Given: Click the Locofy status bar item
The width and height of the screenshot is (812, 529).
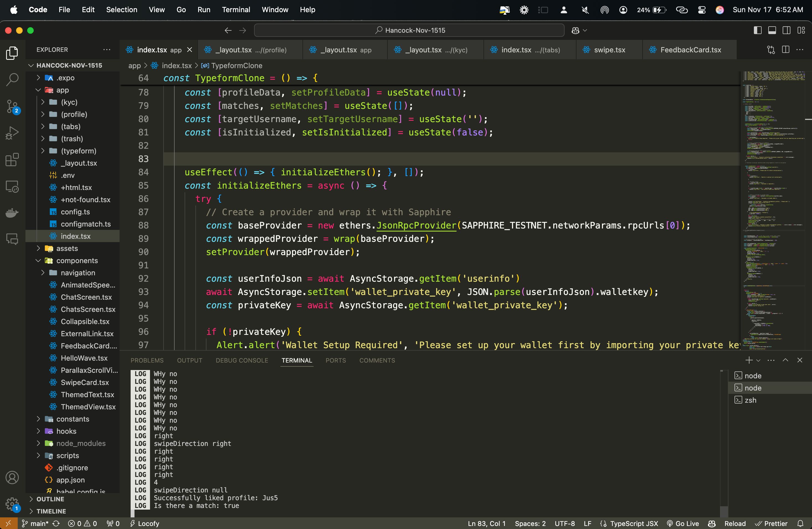Looking at the screenshot, I should pos(144,523).
